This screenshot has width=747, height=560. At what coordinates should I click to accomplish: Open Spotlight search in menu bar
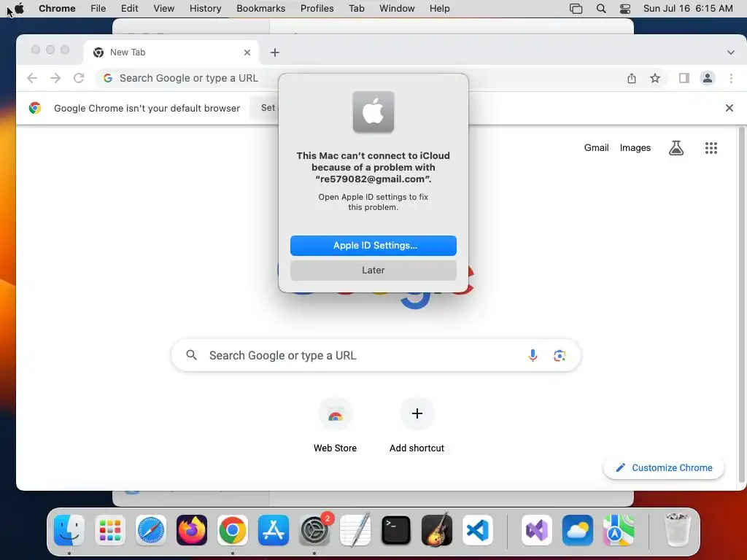pyautogui.click(x=601, y=8)
